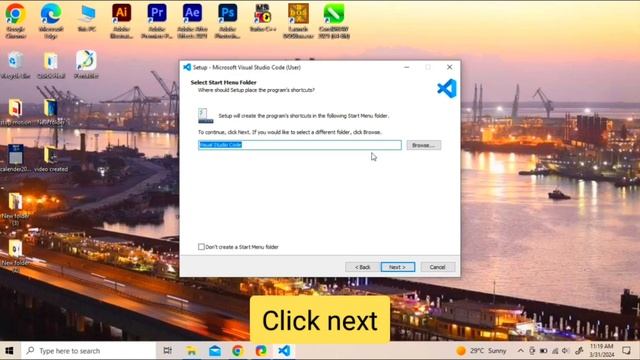The image size is (640, 360).
Task: Select the calender20 file icon
Action: click(15, 158)
